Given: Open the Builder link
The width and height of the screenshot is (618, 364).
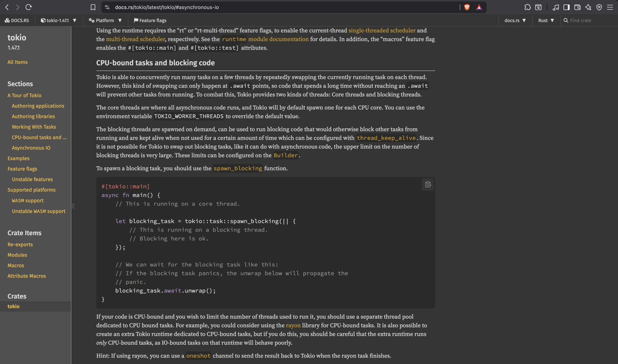Looking at the screenshot, I should pos(286,155).
